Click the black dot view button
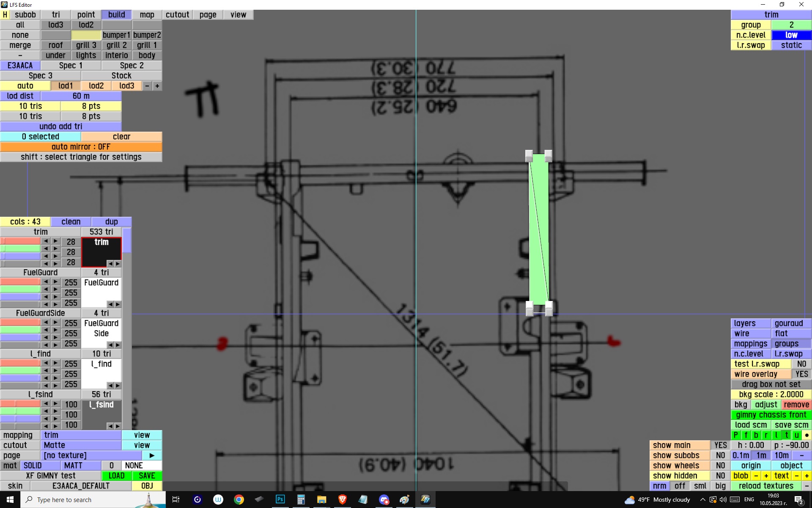This screenshot has width=812, height=508. click(807, 435)
